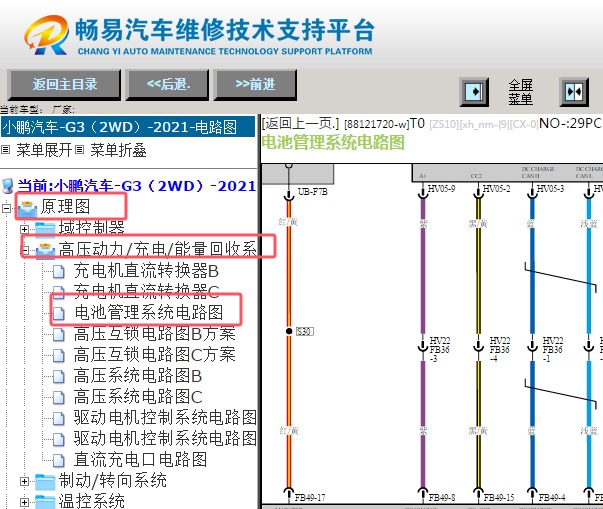This screenshot has width=603, height=509.
Task: Click the open folder icon of 原理图
Action: [x=28, y=208]
